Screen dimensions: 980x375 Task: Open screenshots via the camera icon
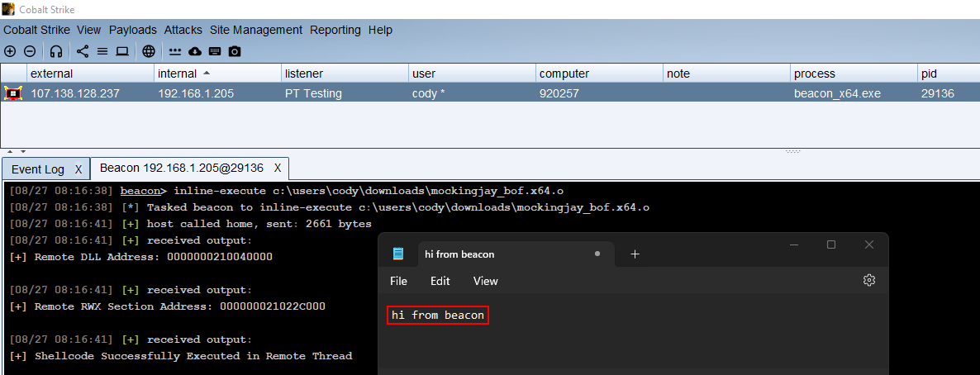point(235,51)
